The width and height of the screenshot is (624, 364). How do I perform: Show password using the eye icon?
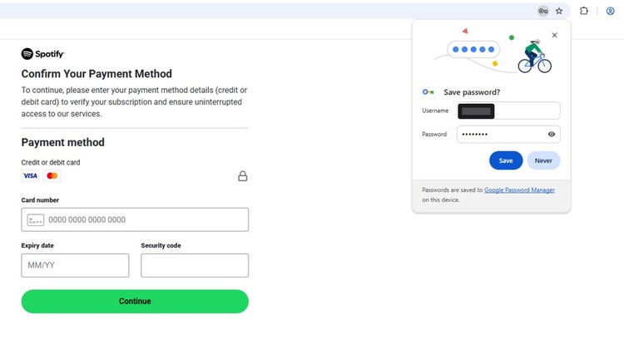[x=552, y=135]
